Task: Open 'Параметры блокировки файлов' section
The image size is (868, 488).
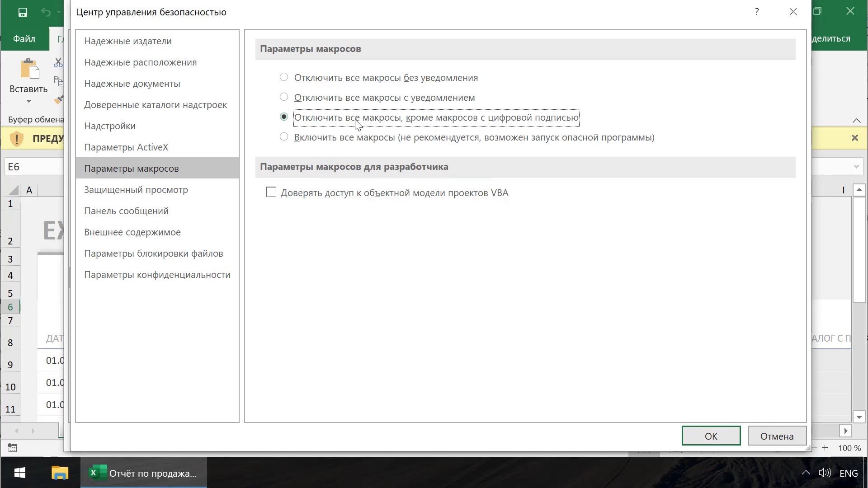Action: (x=157, y=253)
